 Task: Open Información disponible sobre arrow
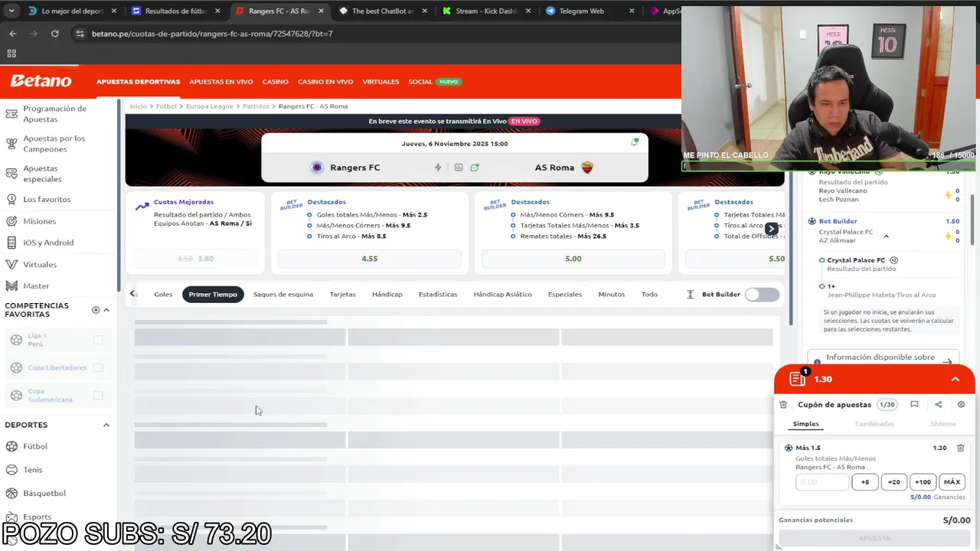pos(947,362)
